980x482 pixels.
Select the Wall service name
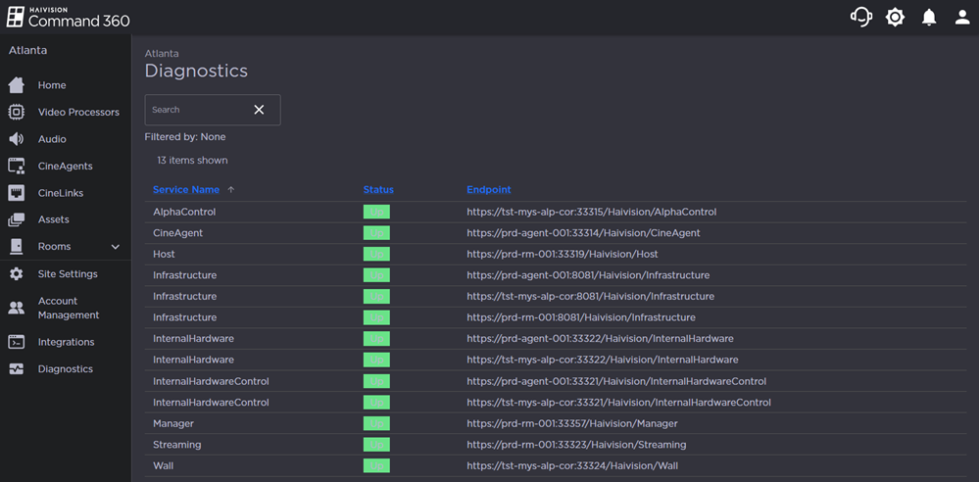(x=164, y=465)
